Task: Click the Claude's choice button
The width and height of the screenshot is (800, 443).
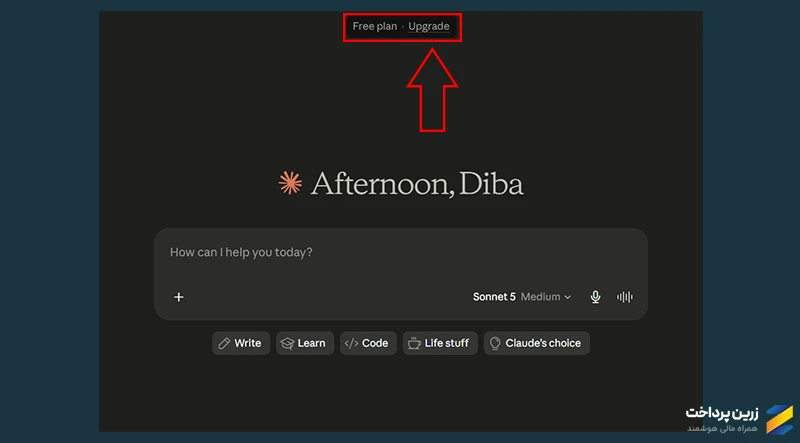Action: pos(536,343)
